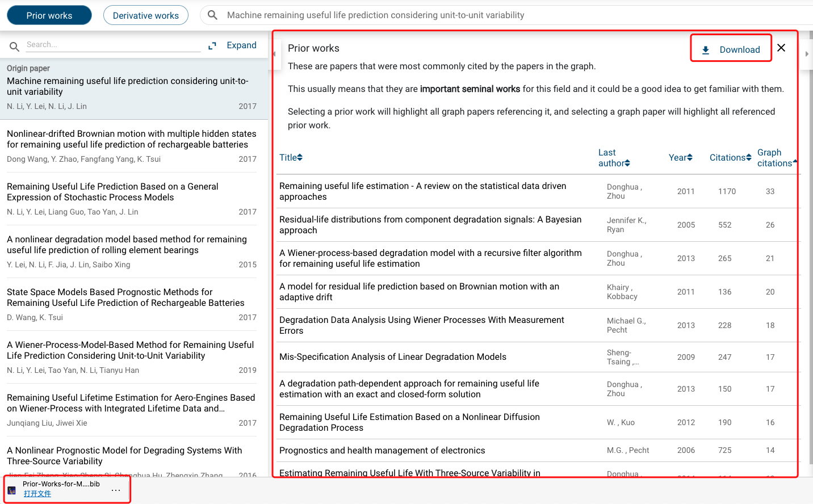813x504 pixels.
Task: Click the download arrow icon
Action: click(x=706, y=50)
